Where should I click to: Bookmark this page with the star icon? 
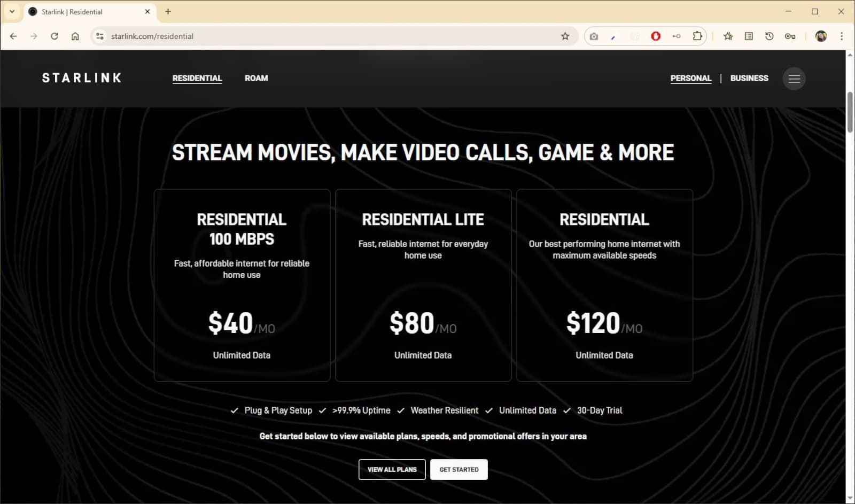point(565,36)
